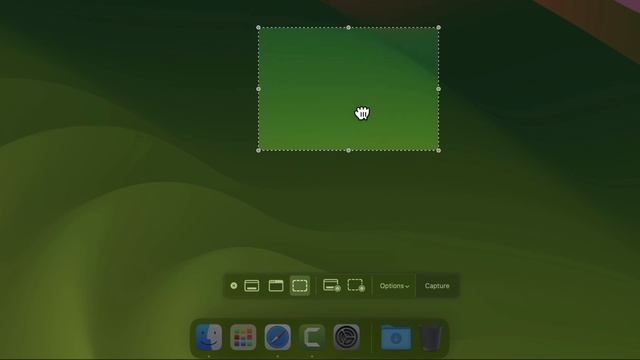
Task: Click the Capture button
Action: tap(437, 286)
